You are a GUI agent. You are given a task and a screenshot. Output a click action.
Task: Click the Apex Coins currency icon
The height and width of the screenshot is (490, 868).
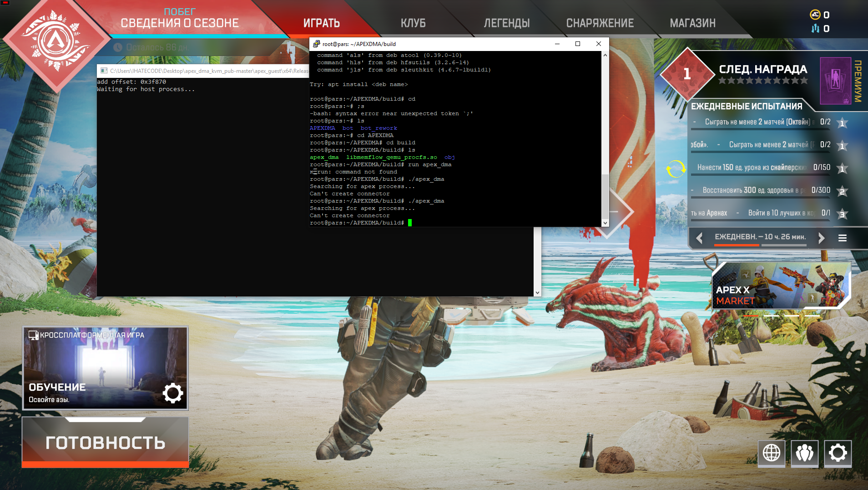(x=815, y=15)
